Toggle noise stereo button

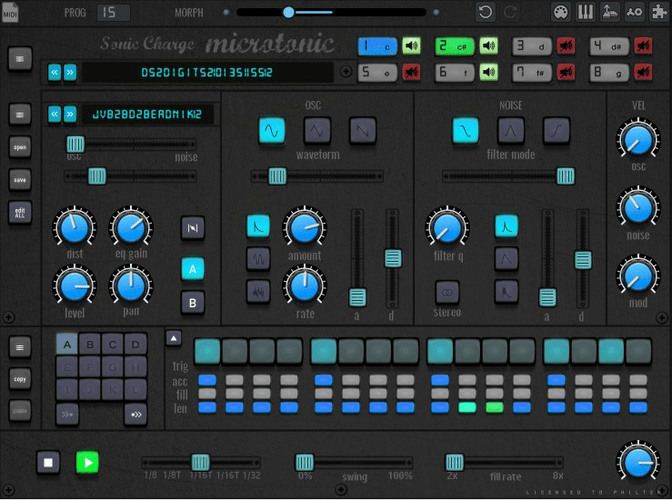tap(447, 292)
